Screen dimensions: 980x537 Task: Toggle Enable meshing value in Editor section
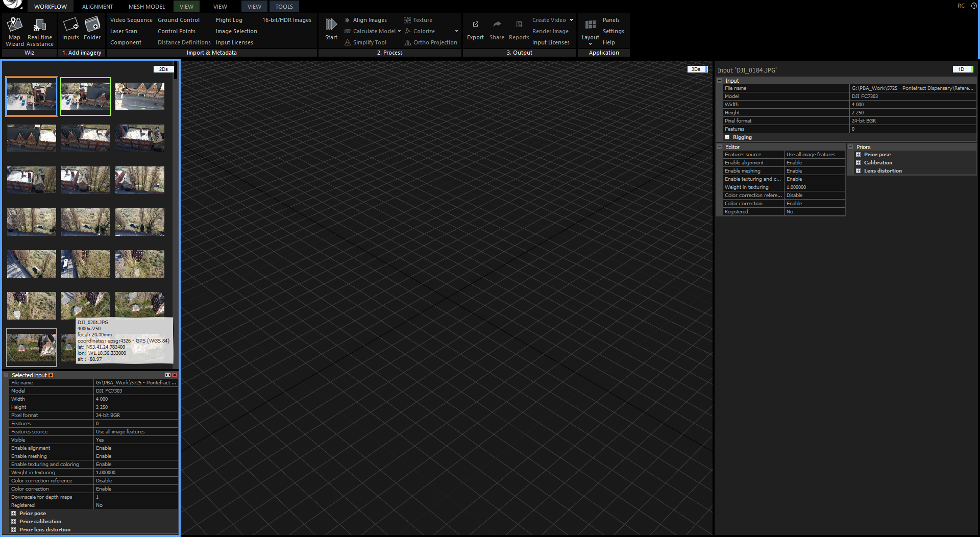point(815,171)
